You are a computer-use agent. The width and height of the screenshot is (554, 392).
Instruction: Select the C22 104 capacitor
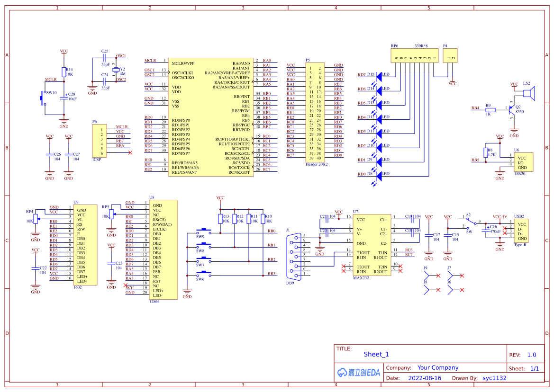pyautogui.click(x=36, y=269)
